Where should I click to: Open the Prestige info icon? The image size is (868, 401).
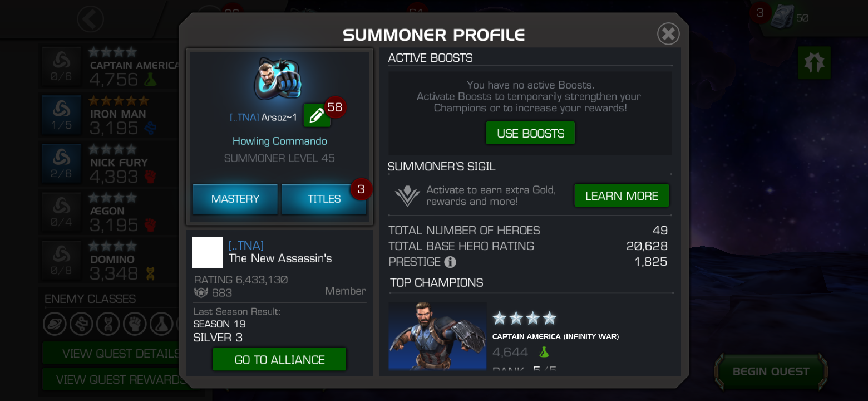[450, 262]
